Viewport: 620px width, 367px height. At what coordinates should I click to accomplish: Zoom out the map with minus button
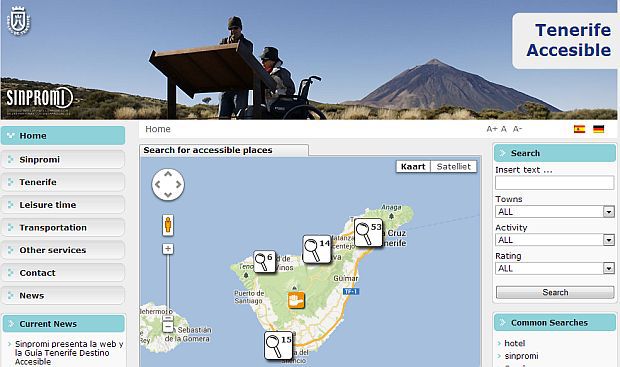tap(168, 327)
